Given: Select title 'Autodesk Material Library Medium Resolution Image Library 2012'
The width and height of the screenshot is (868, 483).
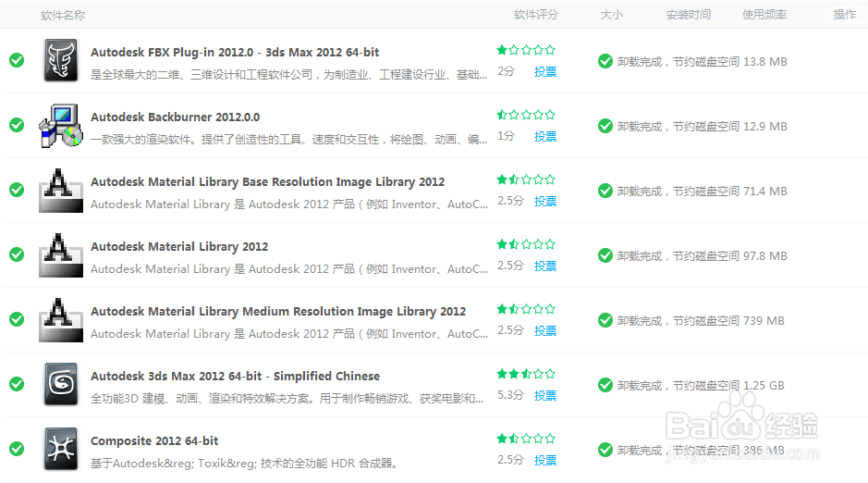Looking at the screenshot, I should (x=278, y=311).
